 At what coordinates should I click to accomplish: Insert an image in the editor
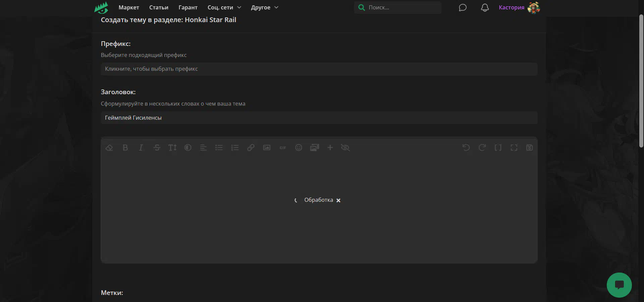[x=267, y=147]
